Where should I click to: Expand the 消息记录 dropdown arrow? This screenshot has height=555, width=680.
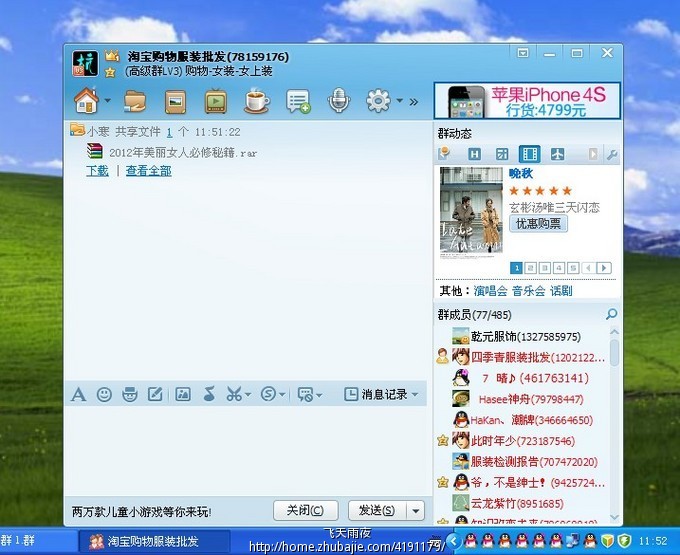click(x=415, y=395)
